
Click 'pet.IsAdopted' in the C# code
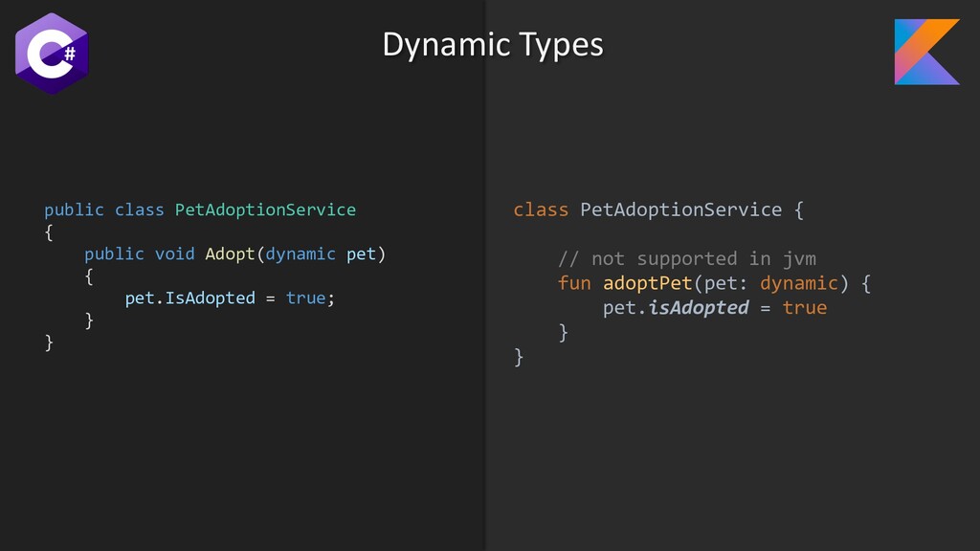pyautogui.click(x=190, y=298)
